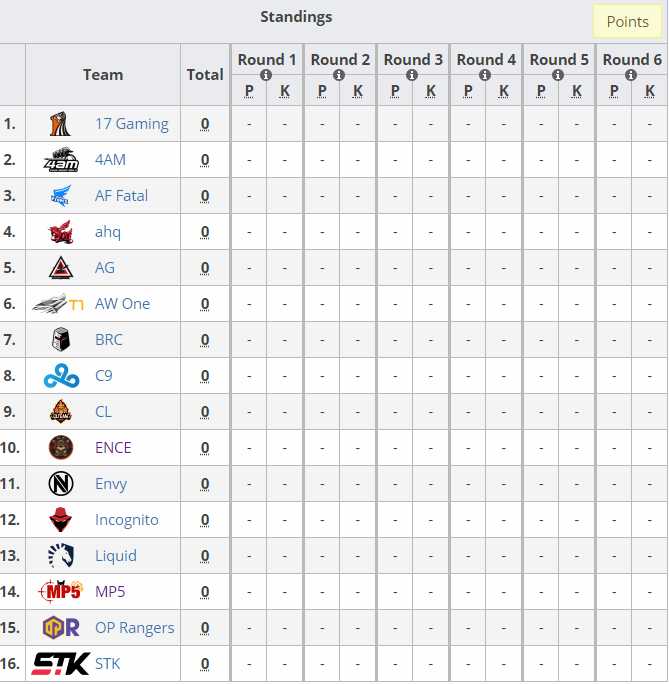Click the MP5 team logo

(x=59, y=592)
